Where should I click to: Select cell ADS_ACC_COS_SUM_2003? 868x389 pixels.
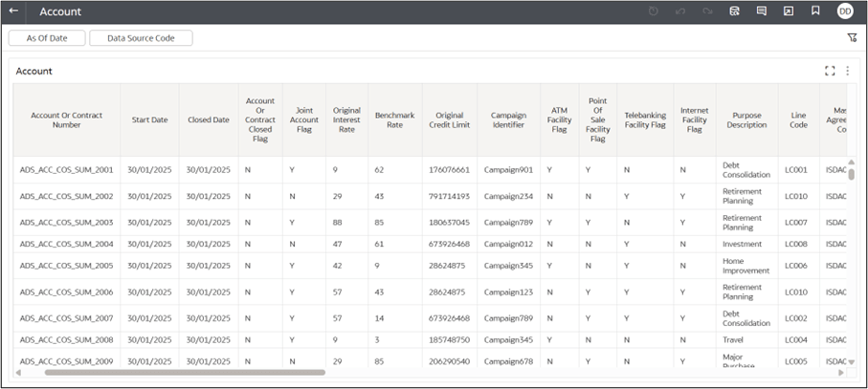pyautogui.click(x=66, y=222)
